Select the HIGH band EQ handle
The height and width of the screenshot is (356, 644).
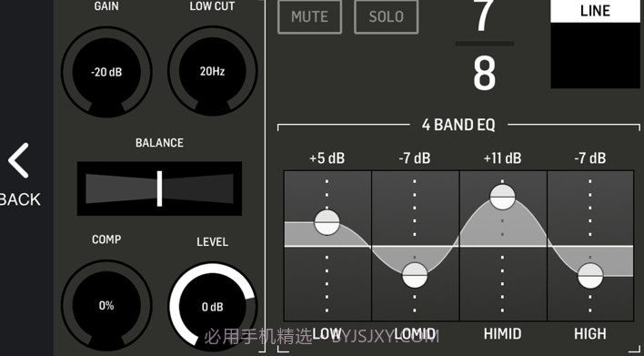tap(590, 276)
